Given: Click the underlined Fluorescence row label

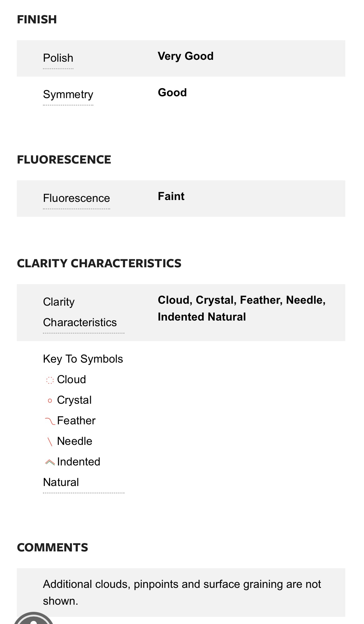Looking at the screenshot, I should pyautogui.click(x=77, y=198).
